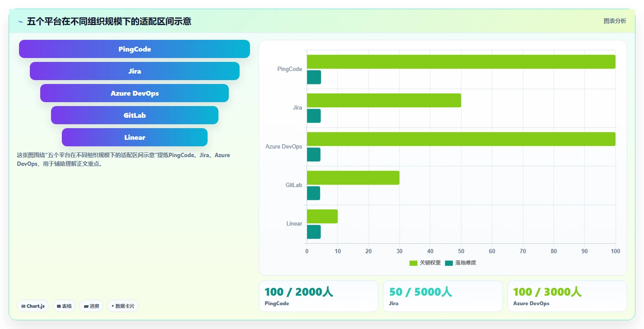Click the PingCode y-axis label

click(290, 69)
